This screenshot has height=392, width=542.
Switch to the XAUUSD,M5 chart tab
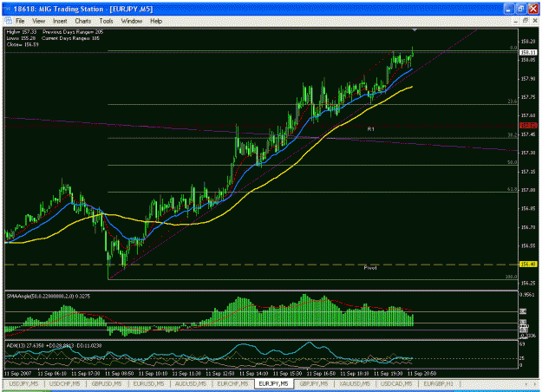(355, 383)
